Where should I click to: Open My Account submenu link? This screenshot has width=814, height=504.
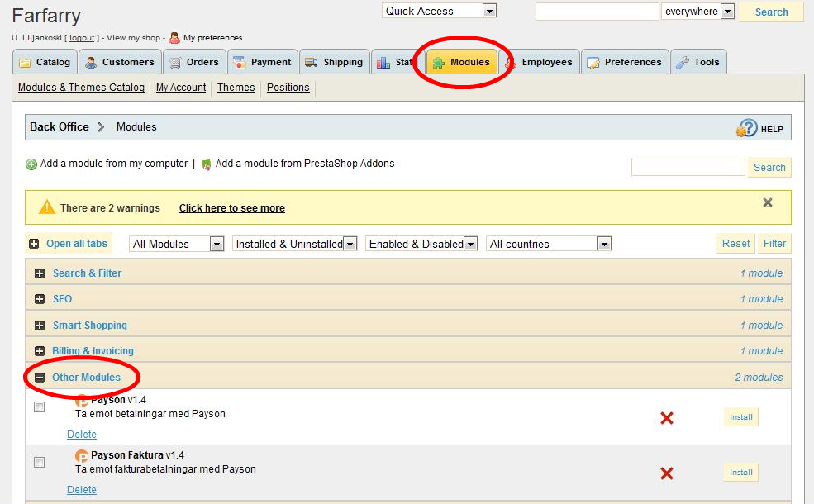[181, 88]
